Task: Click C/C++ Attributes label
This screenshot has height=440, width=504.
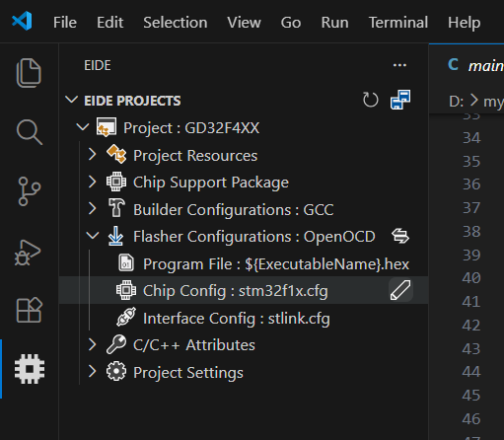Action: click(x=194, y=345)
